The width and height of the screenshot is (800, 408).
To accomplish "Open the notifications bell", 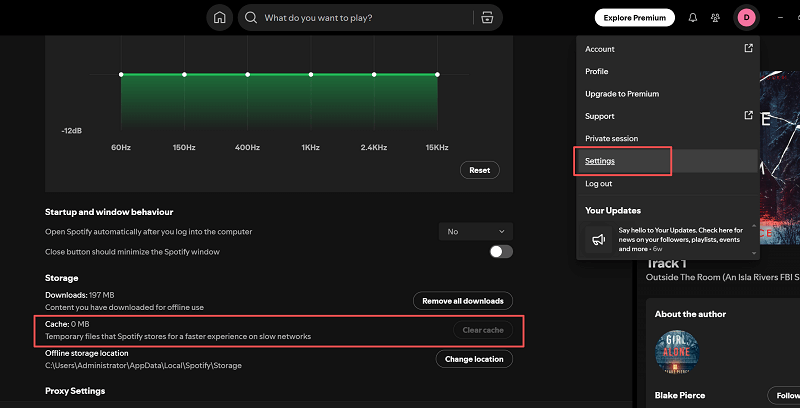I will point(692,18).
